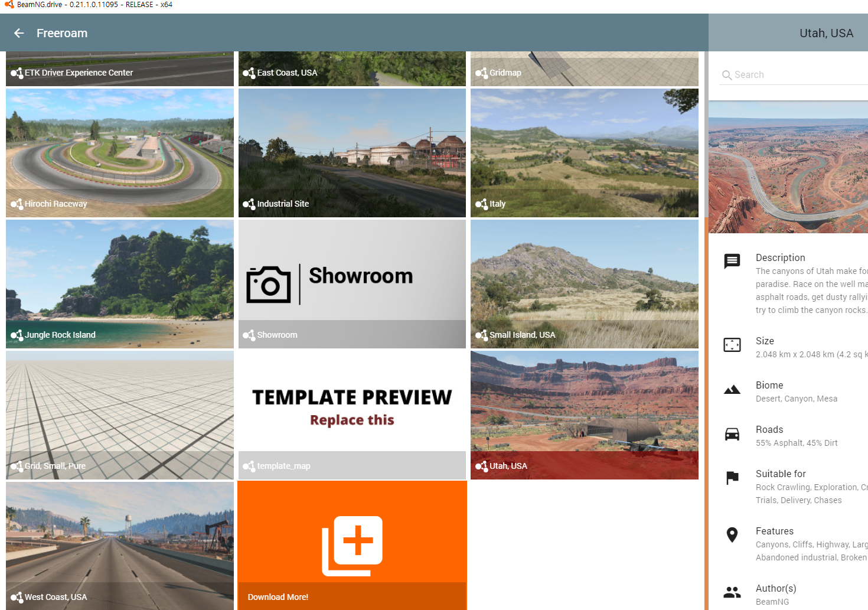Click BeamNG icon beside ETK Driver Experience Center

[17, 73]
